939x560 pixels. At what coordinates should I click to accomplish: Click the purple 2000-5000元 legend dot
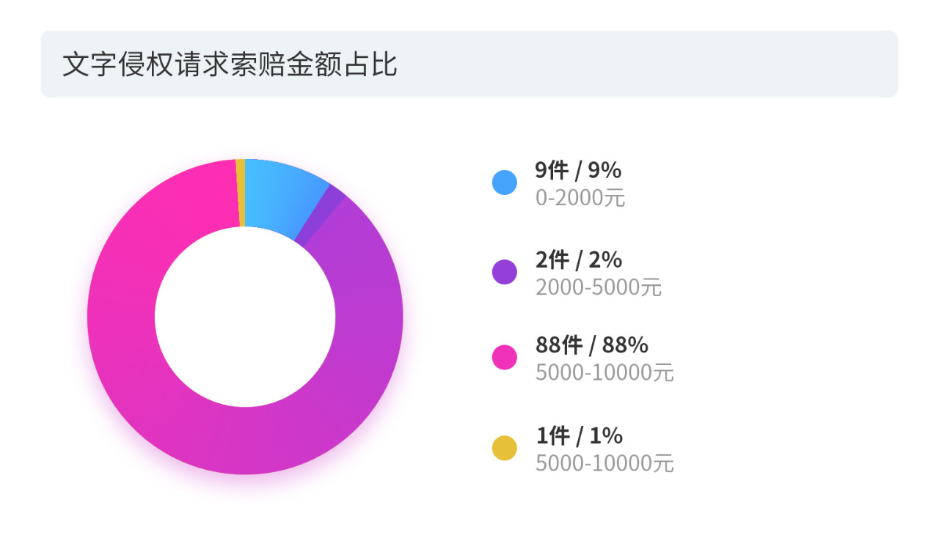click(505, 272)
